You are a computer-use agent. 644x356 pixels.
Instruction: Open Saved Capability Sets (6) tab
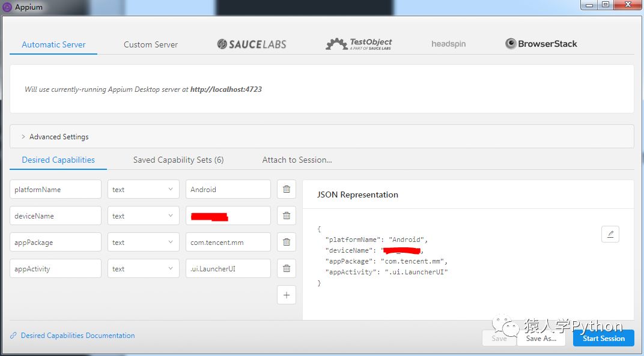tap(178, 160)
